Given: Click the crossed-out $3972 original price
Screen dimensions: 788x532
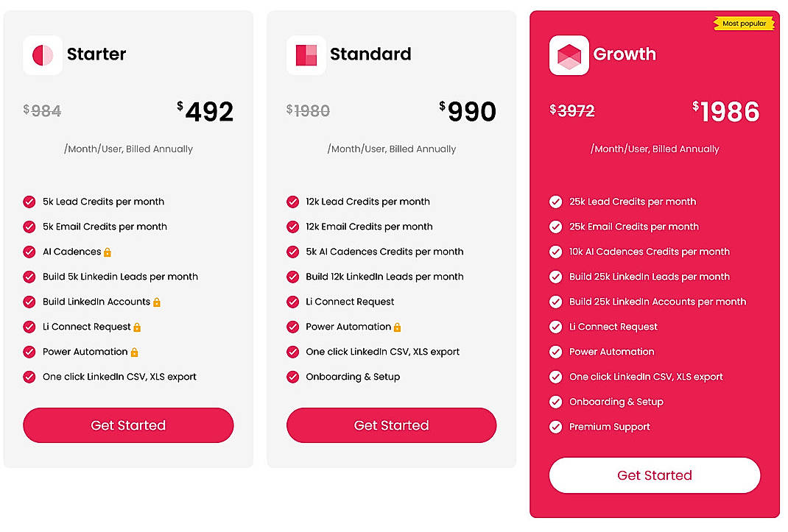Looking at the screenshot, I should tap(571, 110).
